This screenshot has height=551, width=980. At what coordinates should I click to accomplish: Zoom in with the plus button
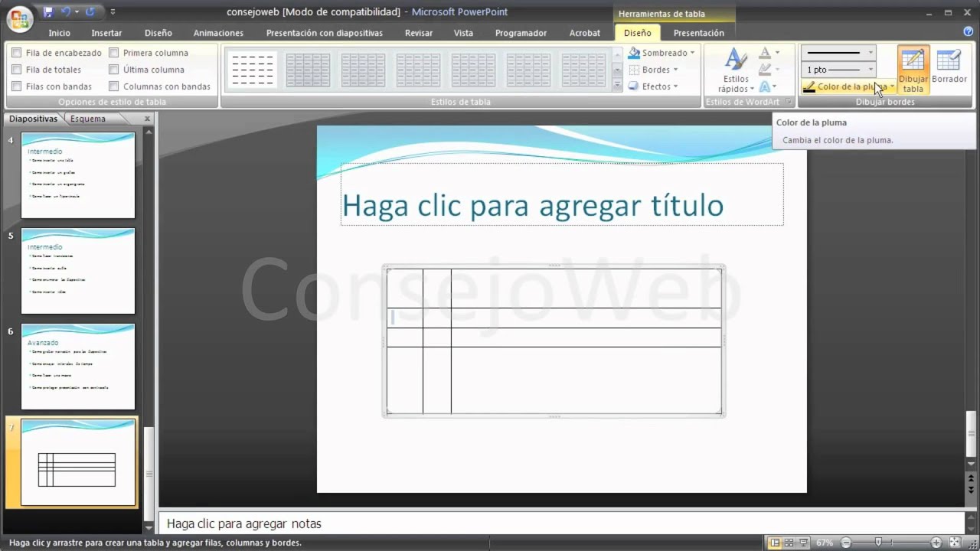pyautogui.click(x=936, y=543)
